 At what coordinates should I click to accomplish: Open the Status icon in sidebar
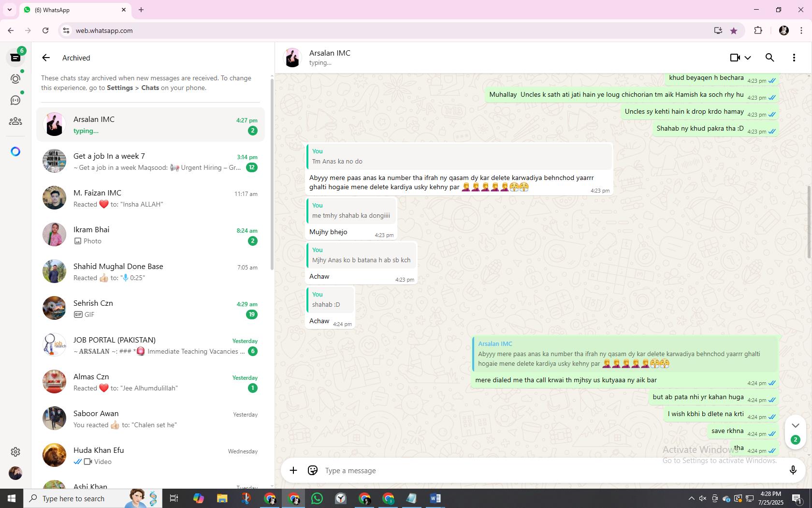[15, 79]
